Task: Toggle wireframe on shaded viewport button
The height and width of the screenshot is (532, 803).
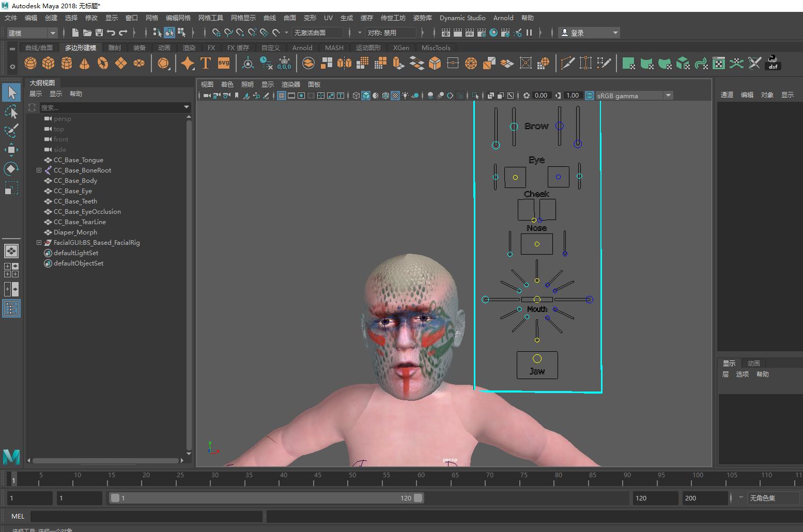Action: coord(385,96)
